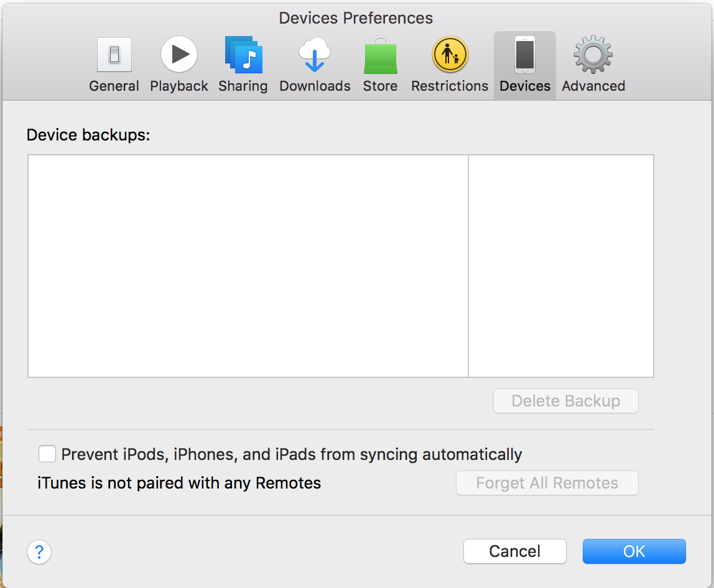714x588 pixels.
Task: Confirm changes with the OK button
Action: [634, 551]
